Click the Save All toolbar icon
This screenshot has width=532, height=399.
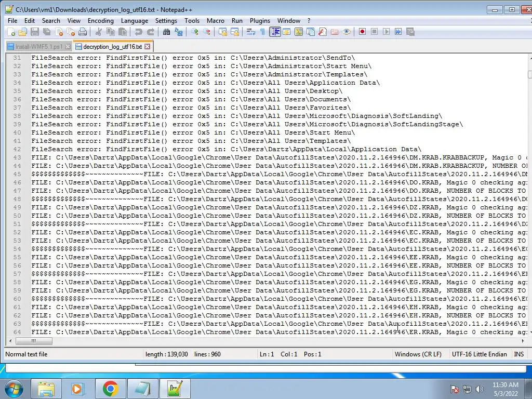(47, 32)
